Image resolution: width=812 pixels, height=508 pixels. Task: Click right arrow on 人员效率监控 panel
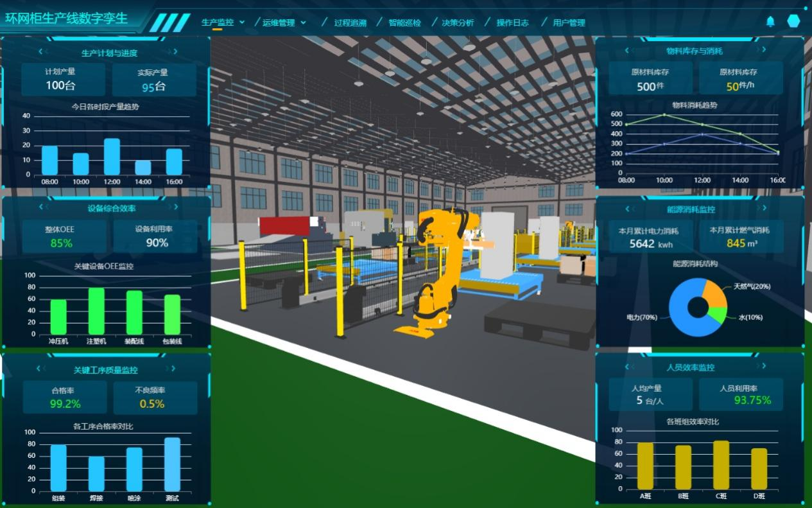point(763,366)
